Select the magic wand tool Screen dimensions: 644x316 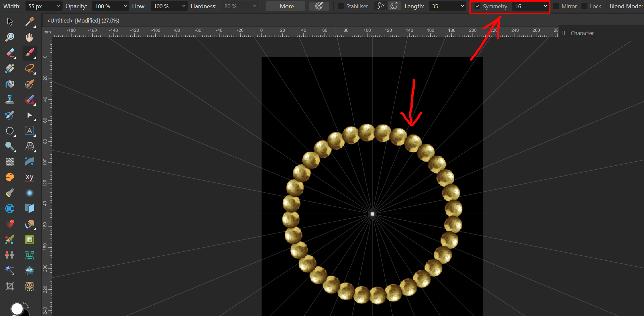pyautogui.click(x=10, y=271)
